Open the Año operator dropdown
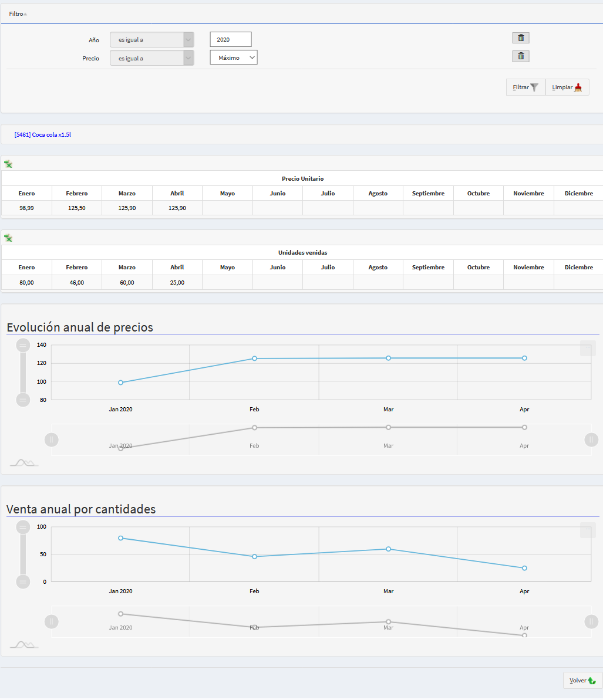This screenshot has width=603, height=700. (151, 40)
